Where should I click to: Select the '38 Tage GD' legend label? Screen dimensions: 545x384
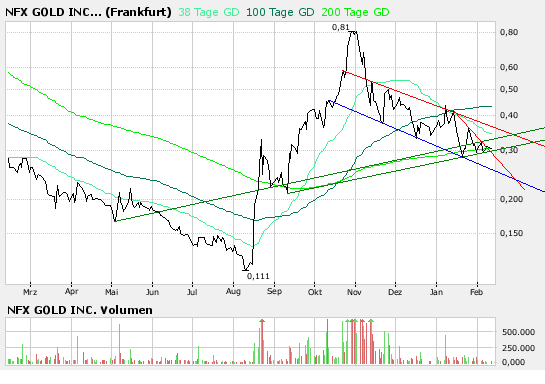[x=209, y=13]
